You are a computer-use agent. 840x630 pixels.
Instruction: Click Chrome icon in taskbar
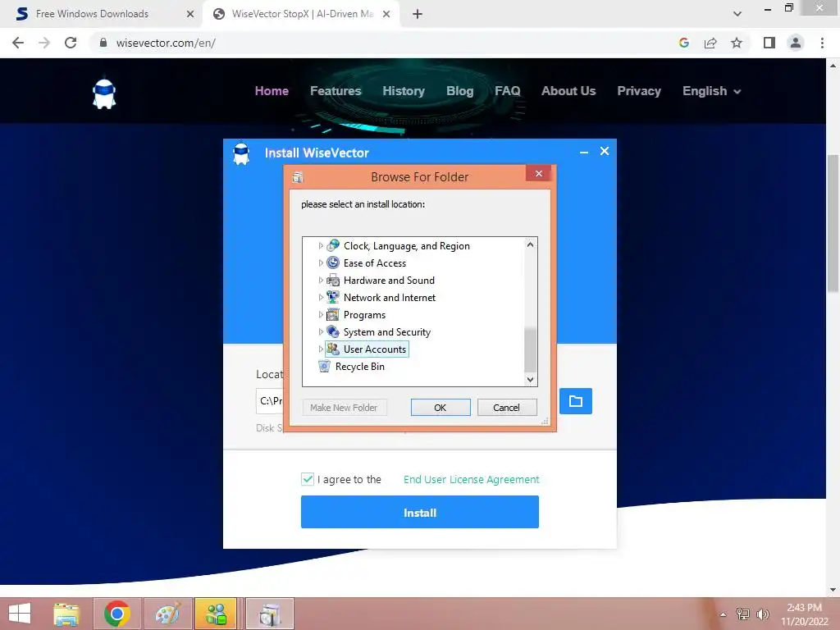(117, 614)
